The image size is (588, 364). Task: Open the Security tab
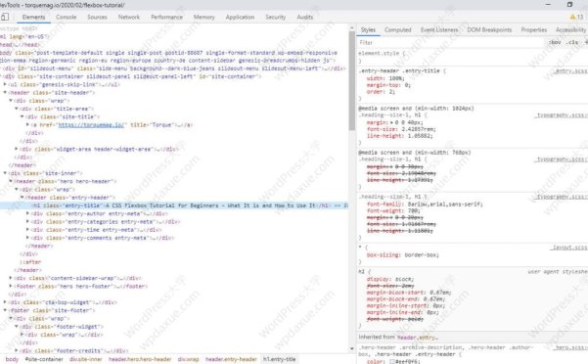[276, 18]
